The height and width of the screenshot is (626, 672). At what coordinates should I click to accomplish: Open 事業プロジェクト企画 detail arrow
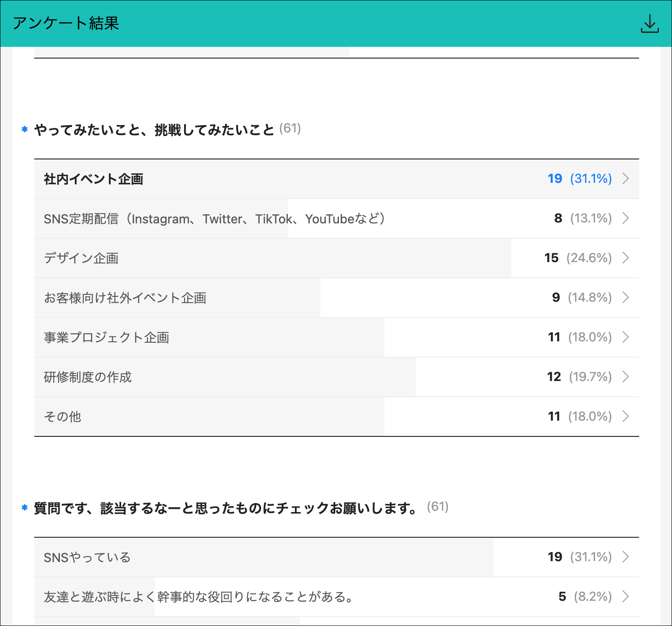coord(625,337)
